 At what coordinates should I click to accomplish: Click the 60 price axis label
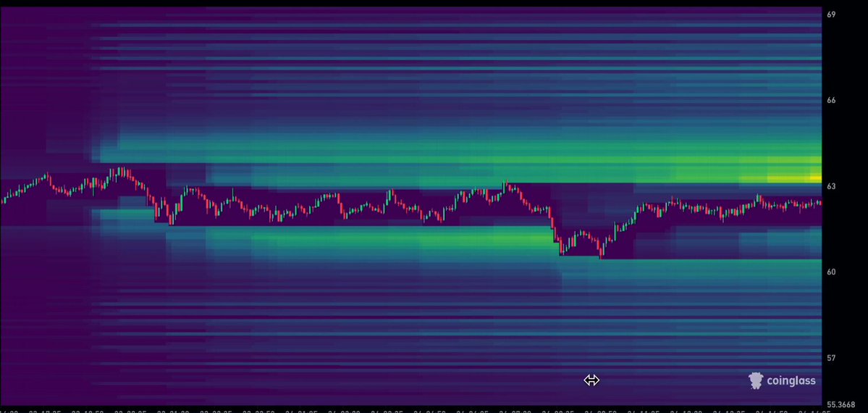831,272
